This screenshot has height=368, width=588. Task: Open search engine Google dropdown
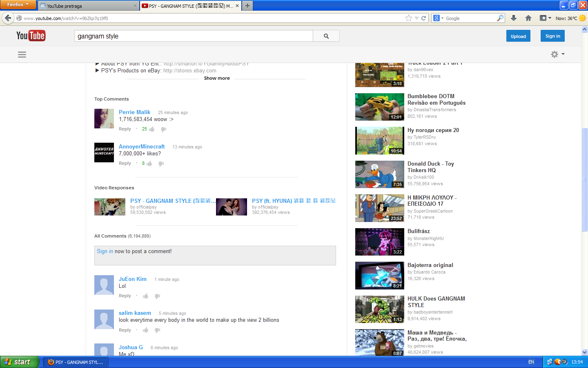[439, 18]
